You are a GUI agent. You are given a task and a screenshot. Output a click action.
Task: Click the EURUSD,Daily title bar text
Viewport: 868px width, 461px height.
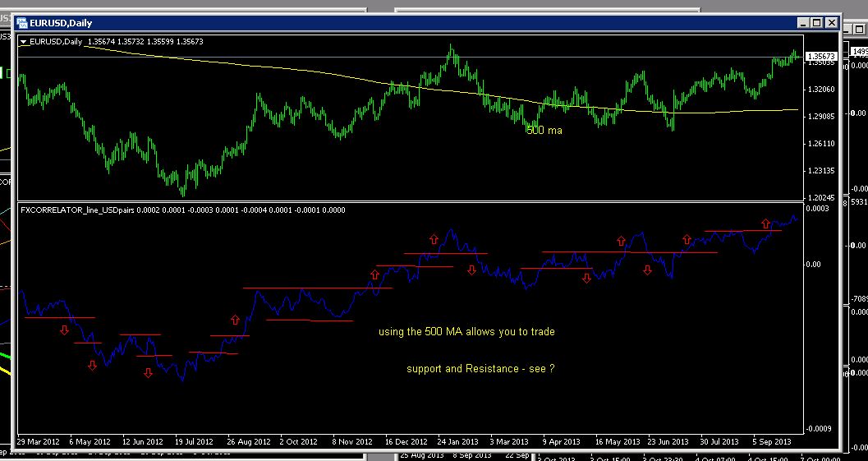point(61,23)
